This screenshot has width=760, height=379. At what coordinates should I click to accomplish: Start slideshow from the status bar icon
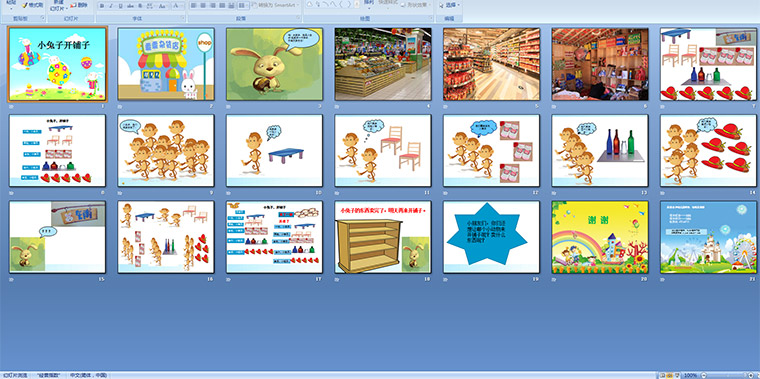point(677,376)
